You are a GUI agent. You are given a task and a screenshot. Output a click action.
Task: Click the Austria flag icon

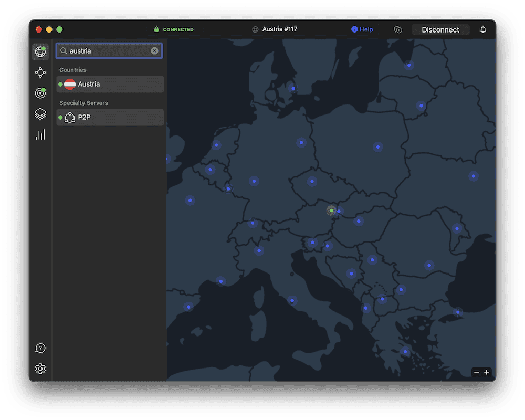[70, 84]
